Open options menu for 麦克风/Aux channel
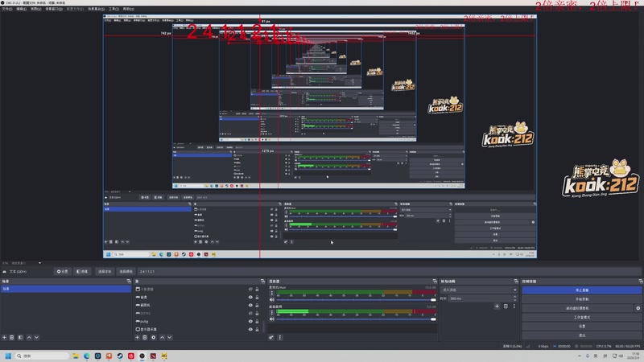The image size is (644, 362). pyautogui.click(x=271, y=294)
